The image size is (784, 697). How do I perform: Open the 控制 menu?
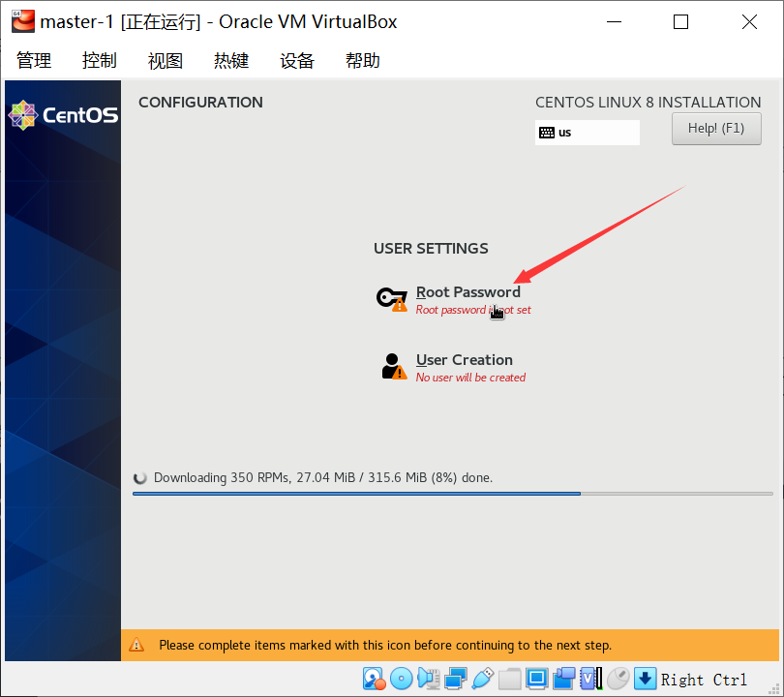(x=99, y=60)
